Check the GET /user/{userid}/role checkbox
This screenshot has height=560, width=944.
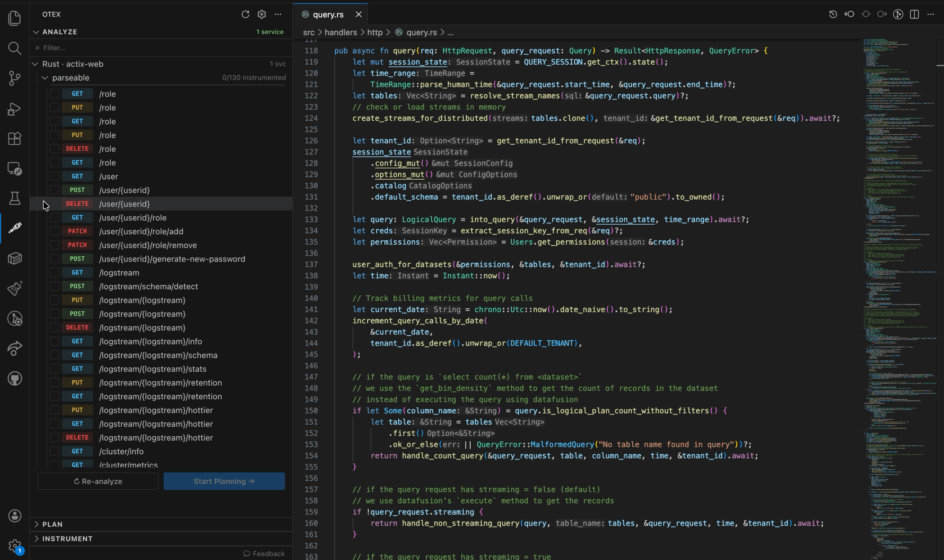(54, 218)
